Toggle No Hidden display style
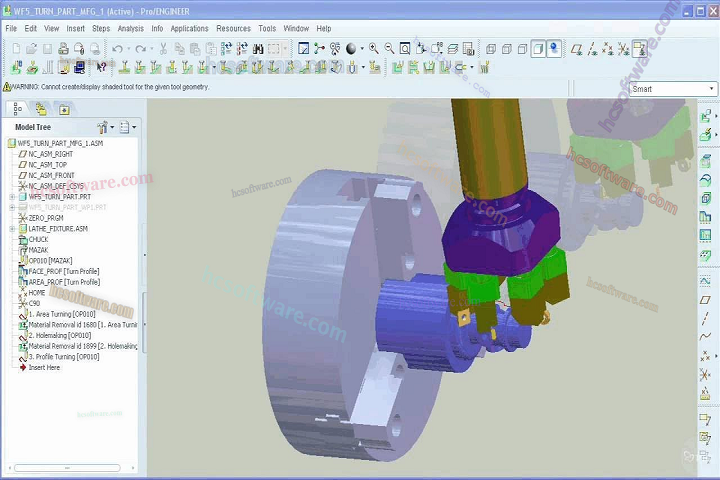 (x=522, y=49)
